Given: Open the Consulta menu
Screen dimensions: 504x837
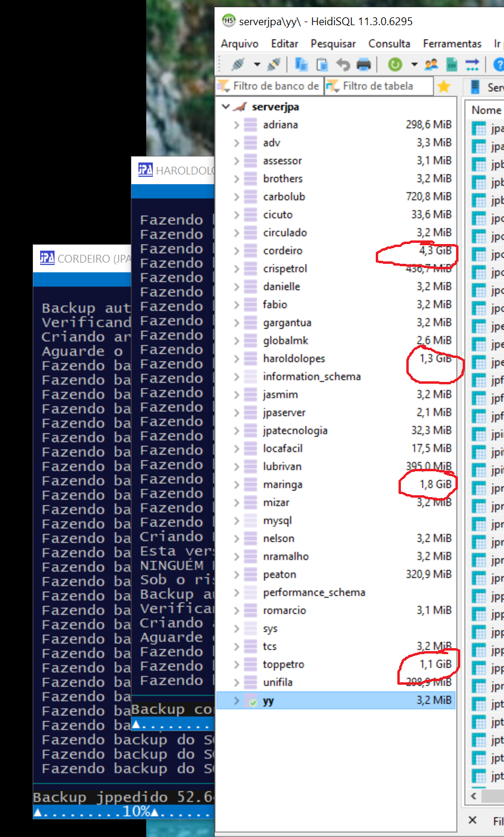Looking at the screenshot, I should pyautogui.click(x=390, y=43).
